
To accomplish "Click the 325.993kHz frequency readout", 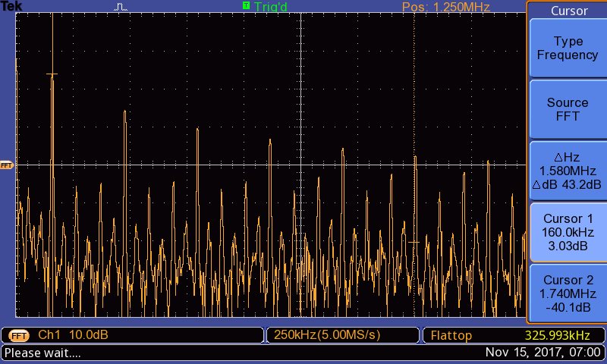I will click(557, 335).
